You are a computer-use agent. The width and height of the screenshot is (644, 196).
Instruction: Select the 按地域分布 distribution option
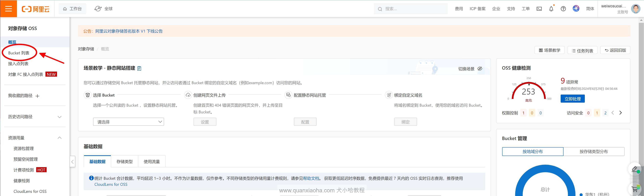tap(532, 152)
